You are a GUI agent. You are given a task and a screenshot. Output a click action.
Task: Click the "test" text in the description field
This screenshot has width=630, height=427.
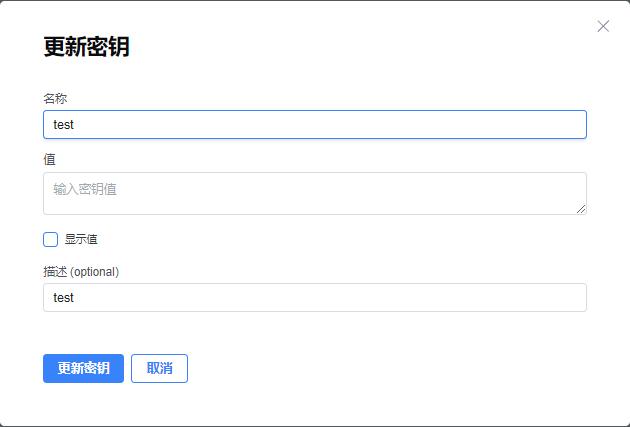click(x=64, y=297)
